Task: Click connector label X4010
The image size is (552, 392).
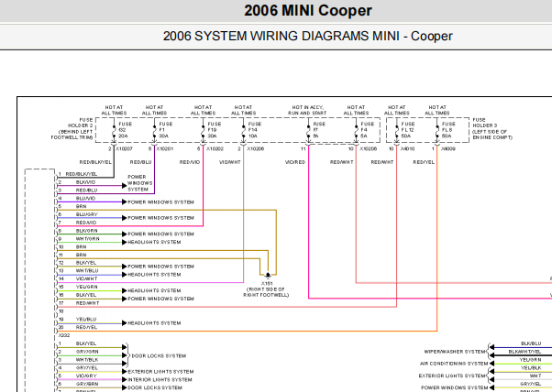Action: point(407,149)
